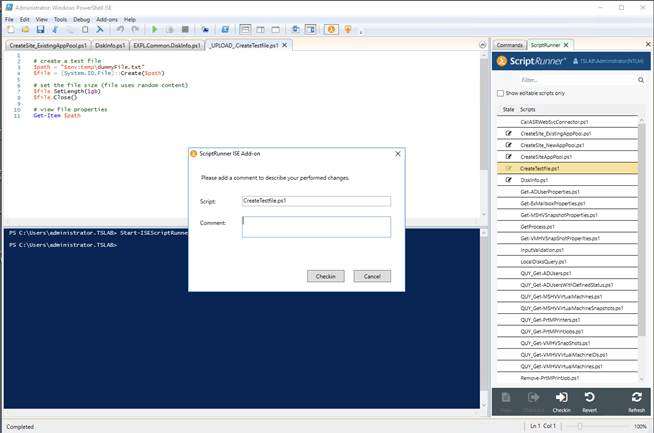Select CallASRWebSvcConnector.ps1 in scripts list
The image size is (654, 433).
coord(567,122)
